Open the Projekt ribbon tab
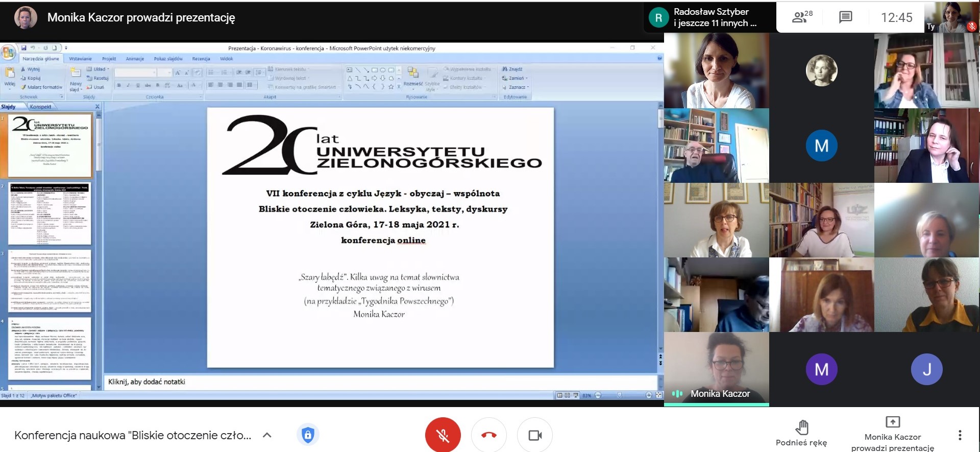This screenshot has height=452, width=980. point(109,59)
